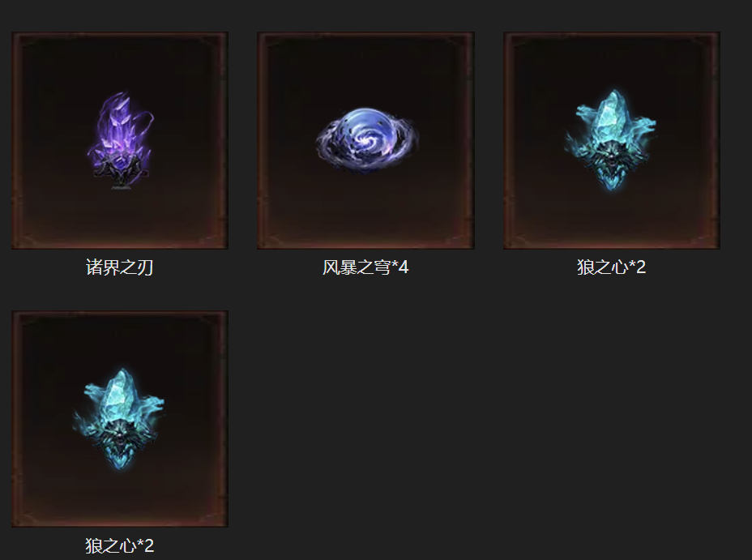Screen dimensions: 752x560
Task: Click the 狼之心*2 label under 诸界之刃 column
Action: click(119, 545)
